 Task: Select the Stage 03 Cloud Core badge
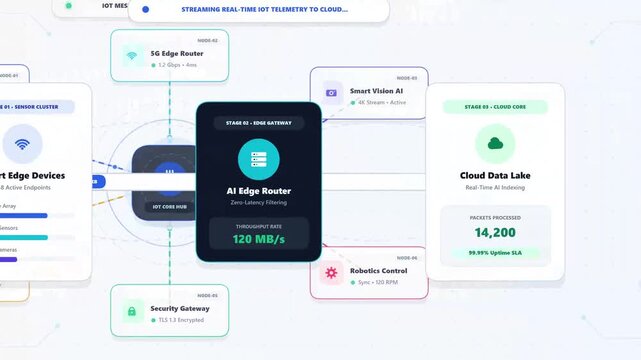(x=495, y=107)
